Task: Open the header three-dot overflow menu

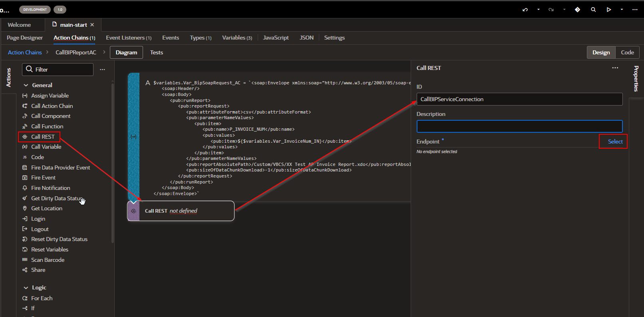Action: [x=635, y=10]
